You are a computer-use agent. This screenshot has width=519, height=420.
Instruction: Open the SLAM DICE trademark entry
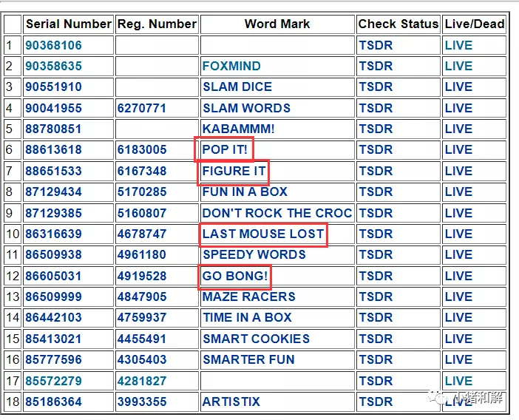tap(237, 87)
